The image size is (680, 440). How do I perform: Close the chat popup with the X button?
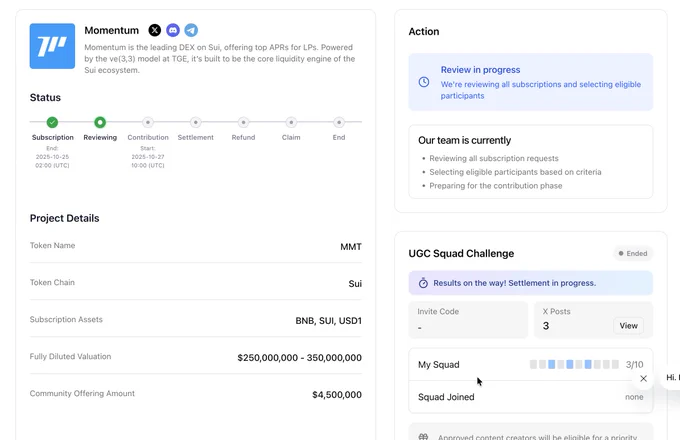(x=644, y=378)
